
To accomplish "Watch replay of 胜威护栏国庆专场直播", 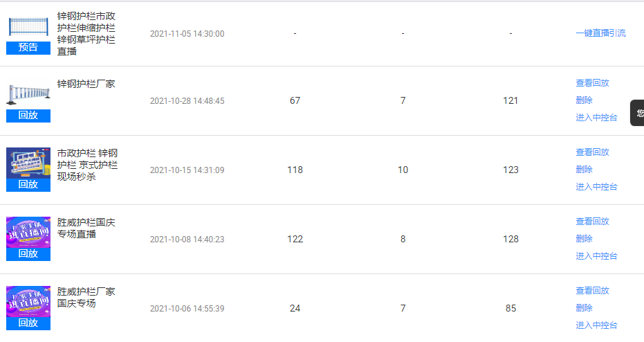I will [592, 222].
